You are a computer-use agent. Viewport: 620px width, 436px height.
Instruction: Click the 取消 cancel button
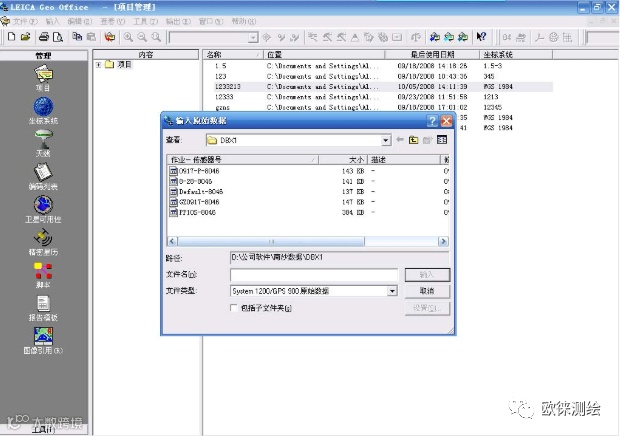[x=427, y=291]
